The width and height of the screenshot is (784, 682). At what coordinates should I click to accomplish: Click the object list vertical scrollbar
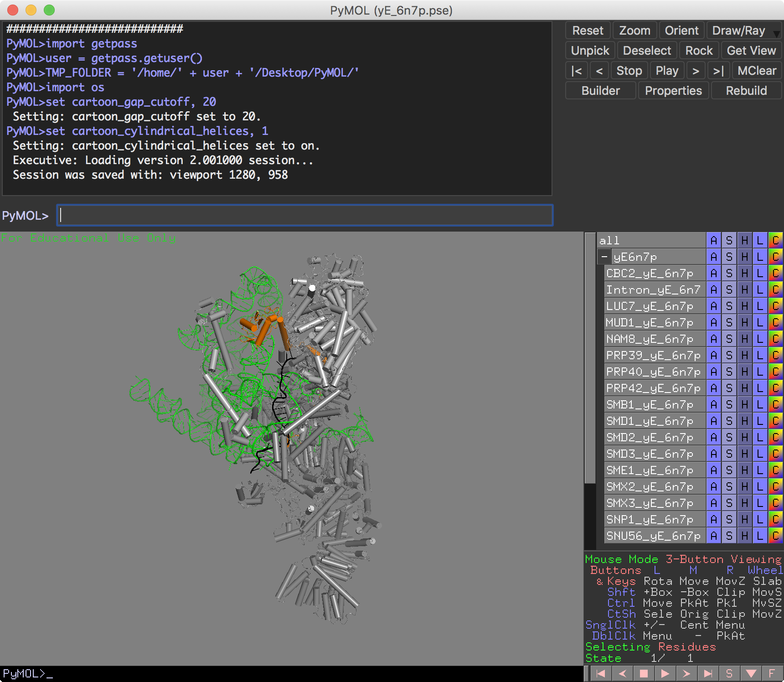click(x=590, y=358)
